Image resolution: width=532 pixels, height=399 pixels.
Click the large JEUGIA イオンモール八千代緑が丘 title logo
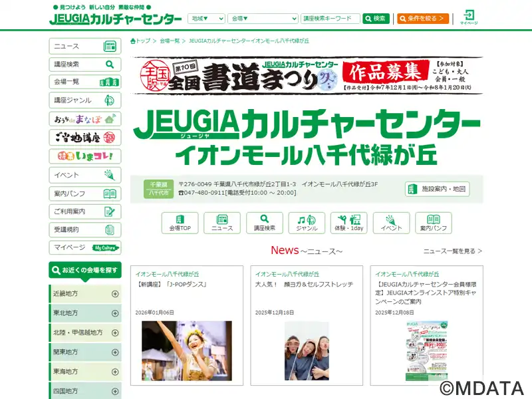307,137
